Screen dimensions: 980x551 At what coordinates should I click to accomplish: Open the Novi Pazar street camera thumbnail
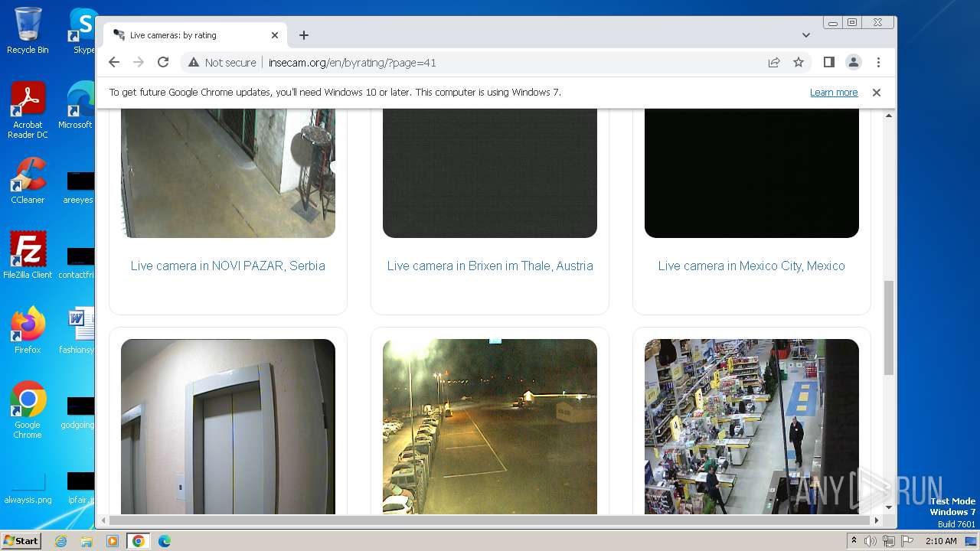click(228, 173)
